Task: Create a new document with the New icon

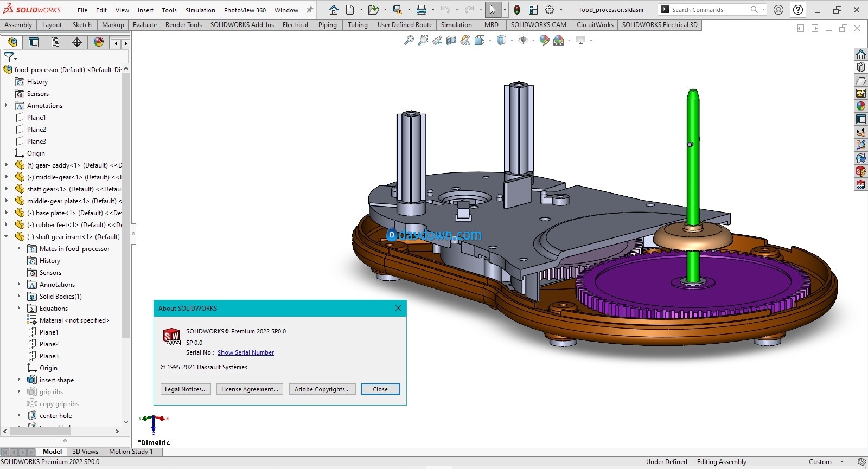Action: [350, 10]
